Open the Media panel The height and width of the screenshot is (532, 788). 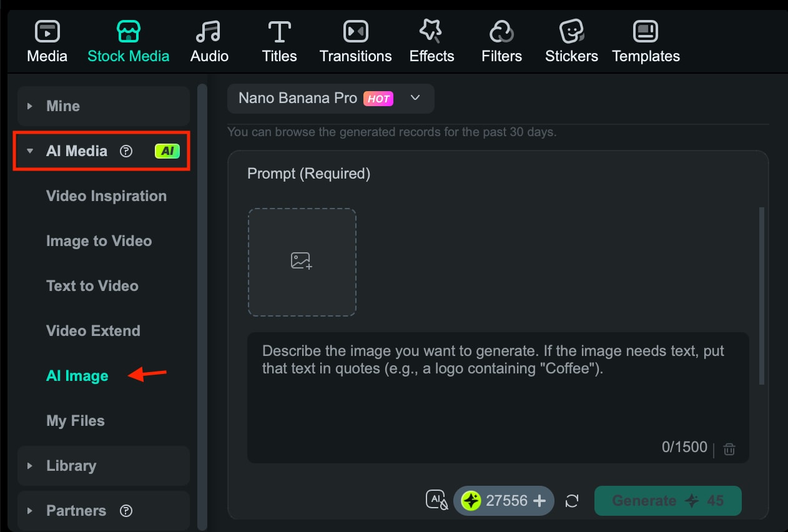(x=47, y=39)
